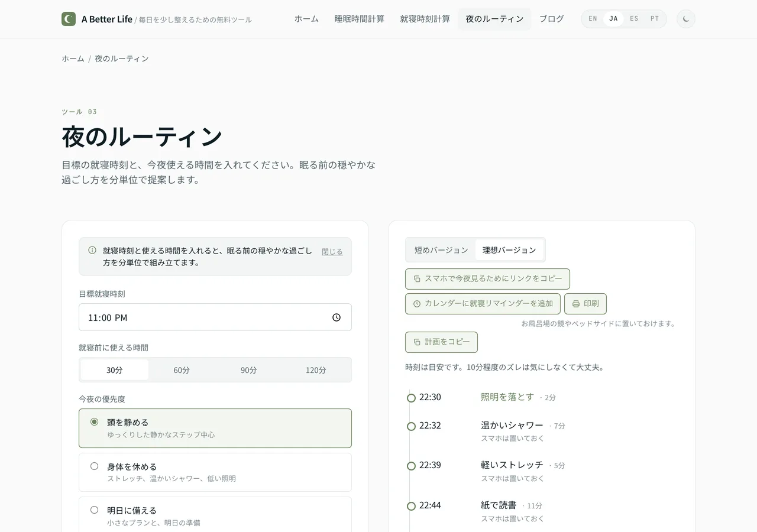
Task: Click the A Better Life moon logo
Action: (69, 19)
